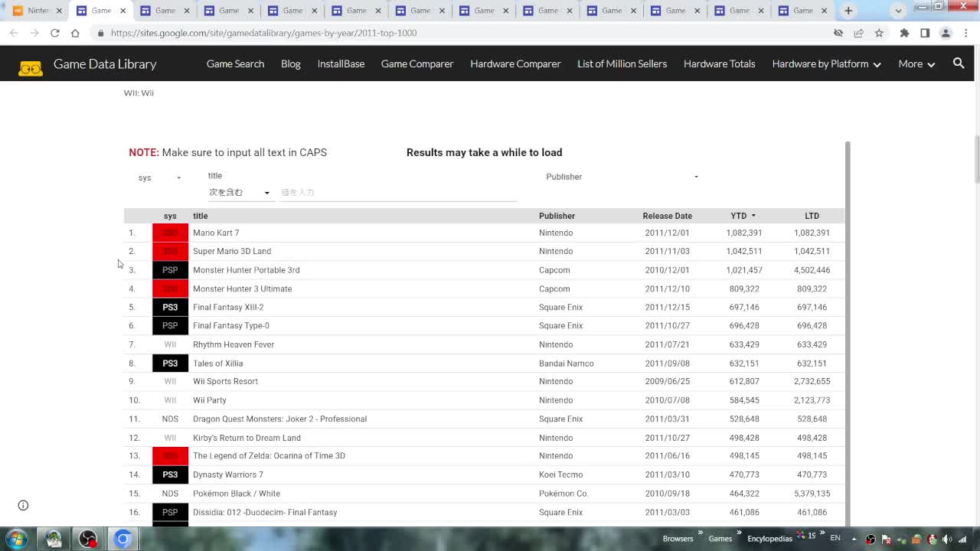Open the Publisher filter dropdown
This screenshot has height=551, width=980.
[622, 177]
